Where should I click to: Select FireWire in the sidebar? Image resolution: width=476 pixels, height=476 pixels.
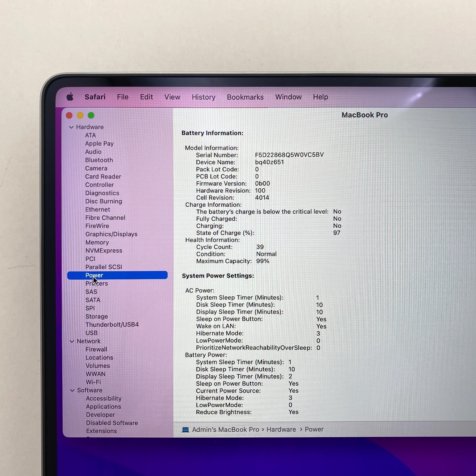97,226
